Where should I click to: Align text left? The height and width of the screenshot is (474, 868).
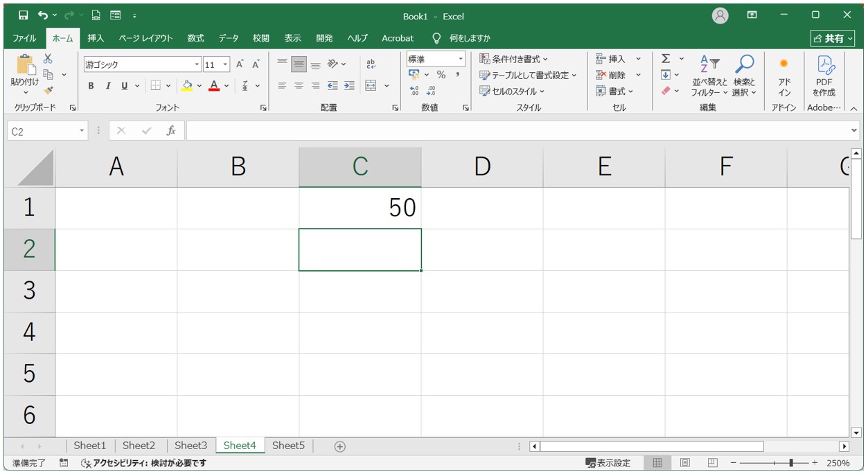point(282,86)
